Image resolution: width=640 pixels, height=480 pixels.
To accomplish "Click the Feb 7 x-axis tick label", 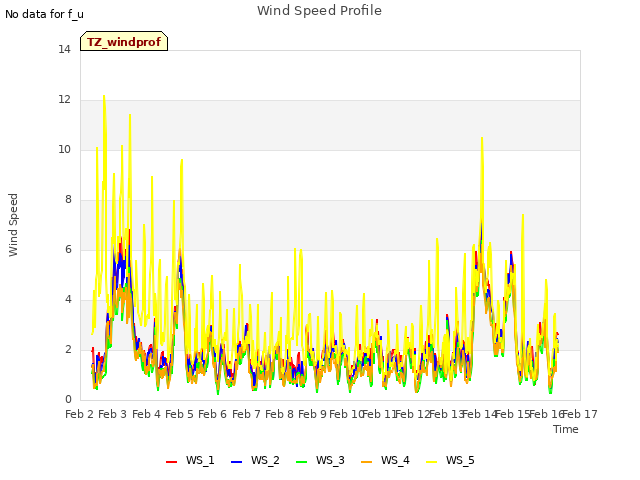I will pos(246,414).
